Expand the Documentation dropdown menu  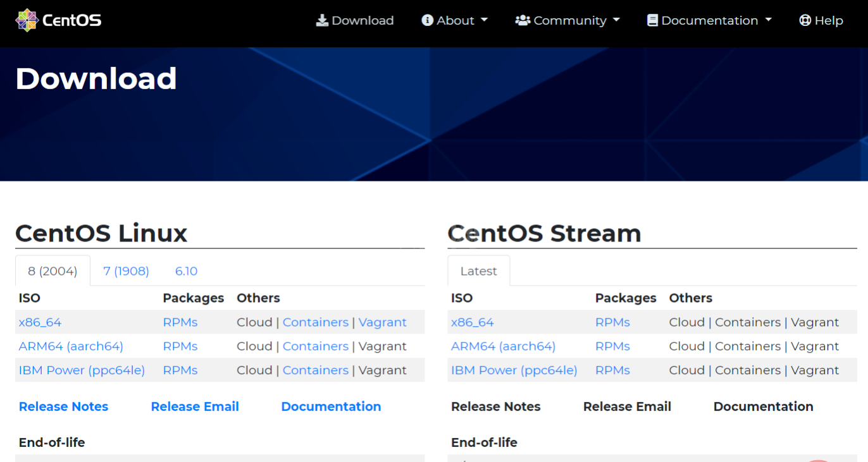(709, 20)
